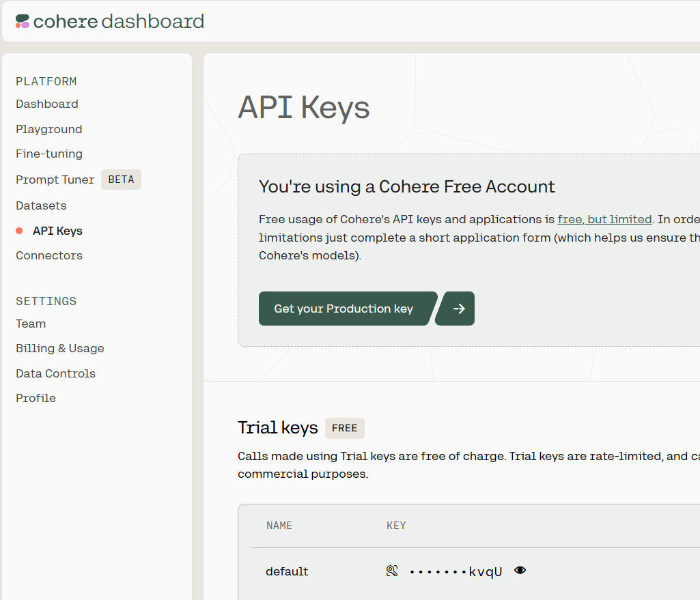
Task: Open Team settings
Action: (31, 324)
